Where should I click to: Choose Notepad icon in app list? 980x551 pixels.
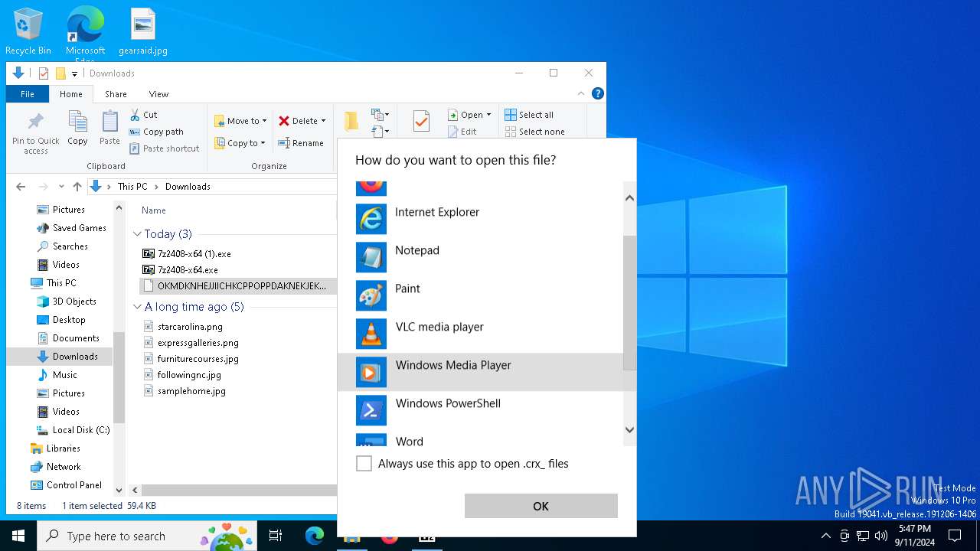(371, 257)
